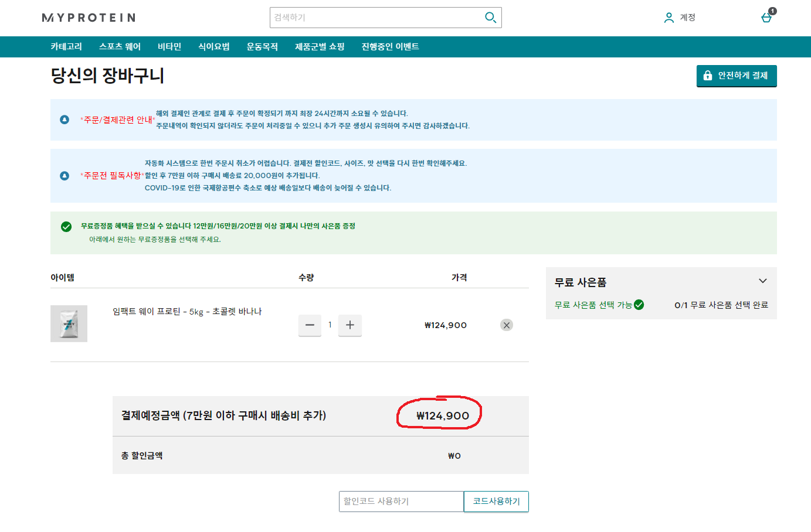Click the ₩0 discount value
Screen dimensions: 811x532
[x=454, y=456]
